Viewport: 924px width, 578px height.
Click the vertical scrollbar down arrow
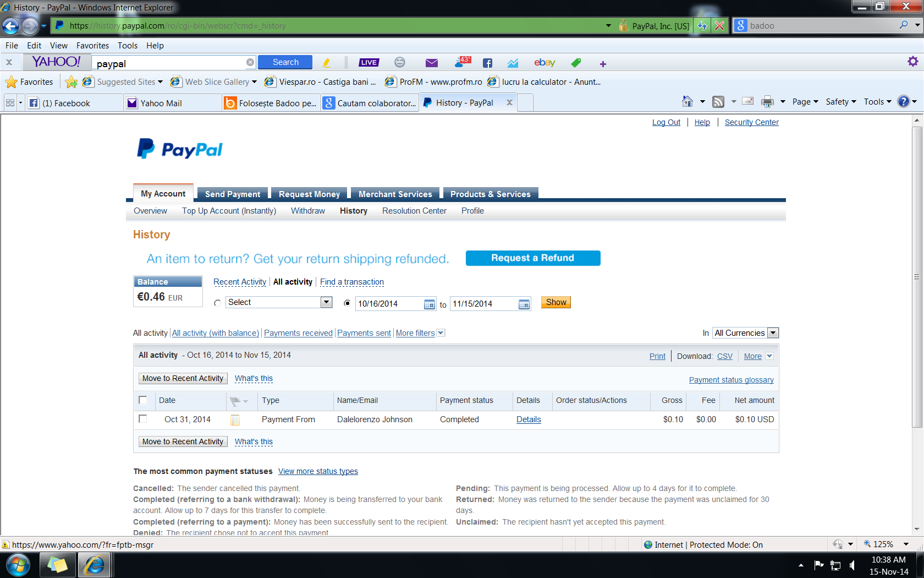point(916,530)
